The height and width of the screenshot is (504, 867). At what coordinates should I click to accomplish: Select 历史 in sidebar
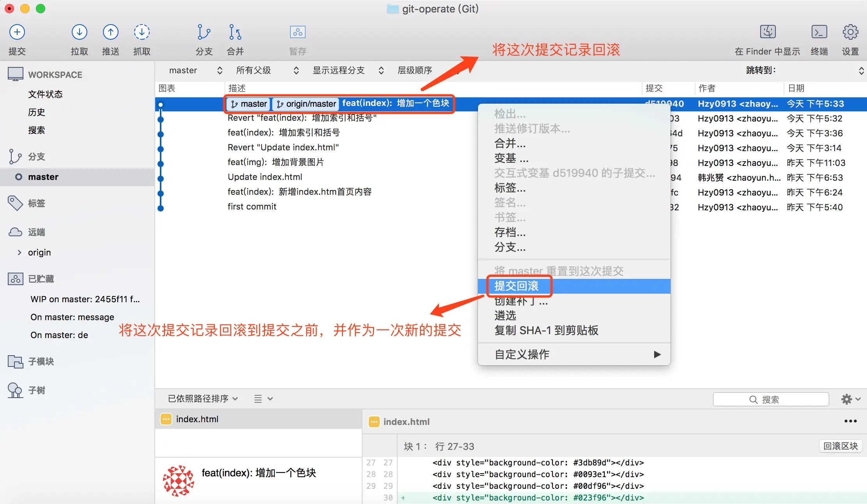pyautogui.click(x=37, y=112)
